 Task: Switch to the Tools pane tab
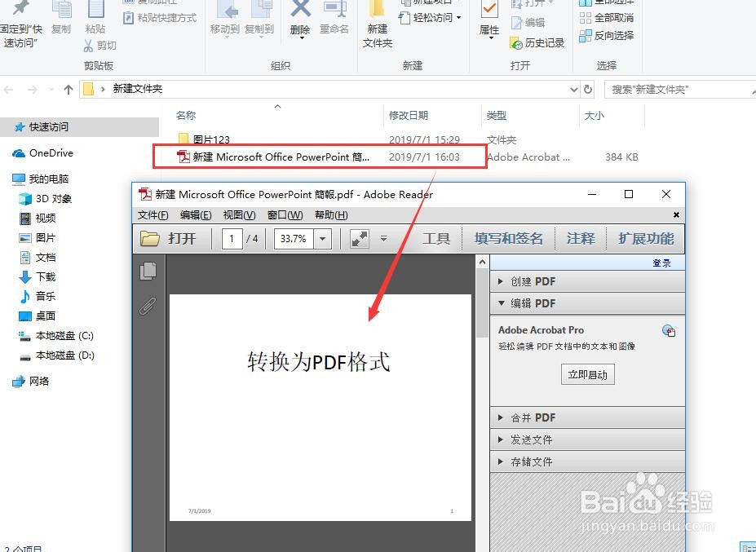tap(436, 239)
